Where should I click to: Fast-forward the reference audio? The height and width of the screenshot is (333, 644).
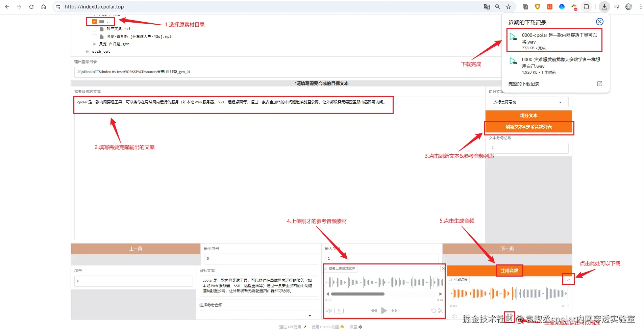coord(394,311)
